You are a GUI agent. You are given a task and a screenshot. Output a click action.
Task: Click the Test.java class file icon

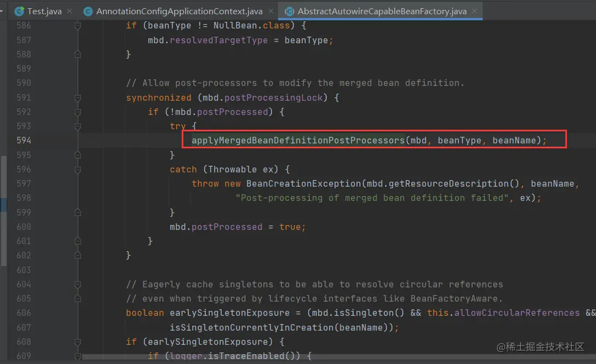(19, 11)
